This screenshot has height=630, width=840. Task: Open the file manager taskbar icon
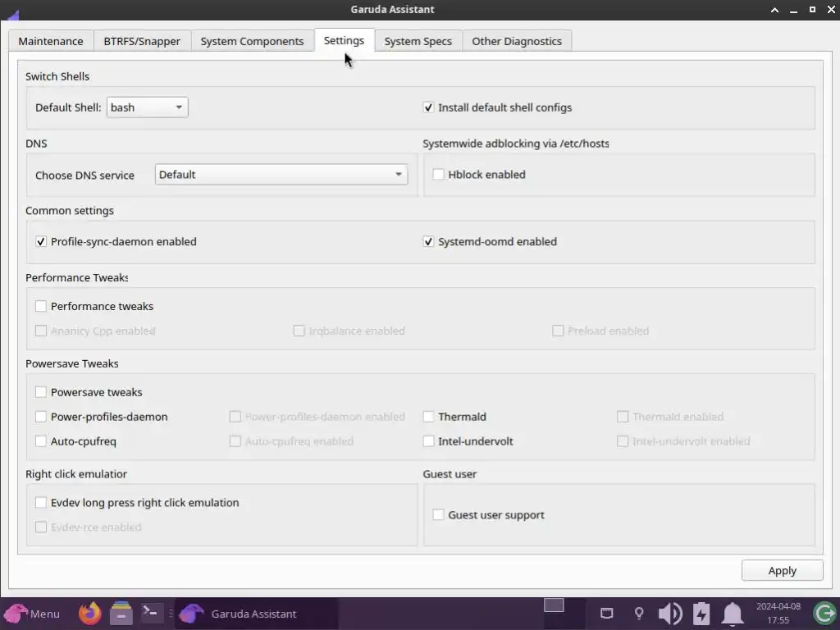[x=121, y=614]
